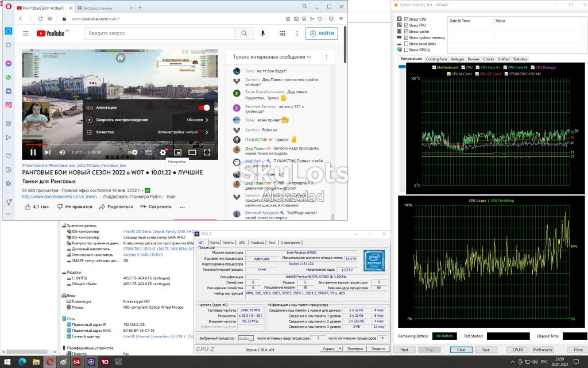Screen dimensions: 588x368
Task: Switch to Cooling Fans tab in AIDA64
Action: (436, 59)
